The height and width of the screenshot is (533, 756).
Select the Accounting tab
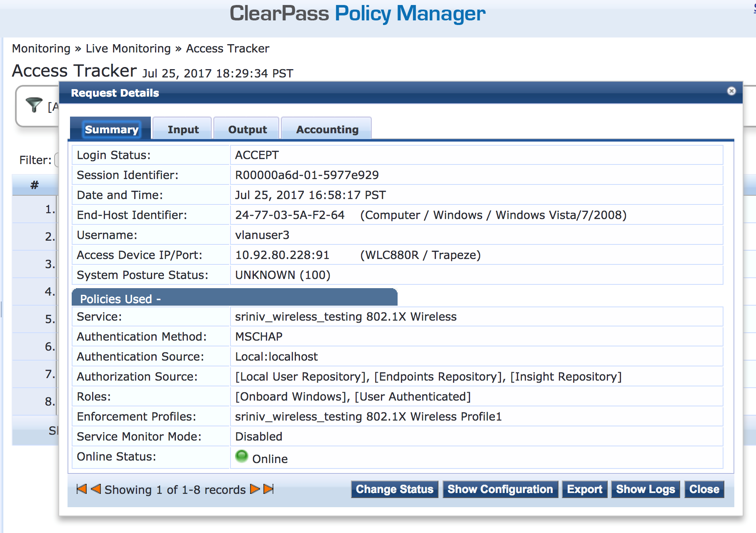point(327,130)
